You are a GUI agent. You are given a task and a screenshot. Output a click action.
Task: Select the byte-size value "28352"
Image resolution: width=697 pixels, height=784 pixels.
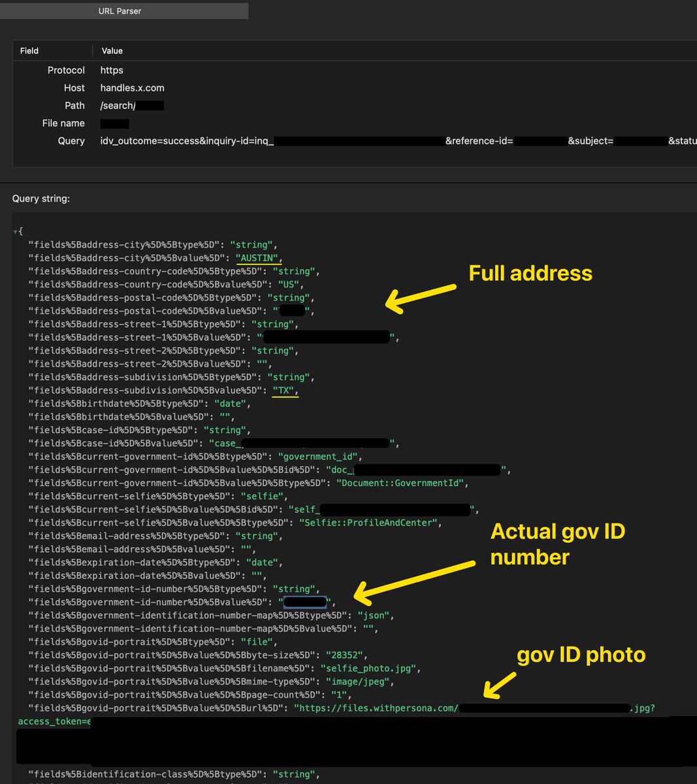pyautogui.click(x=345, y=655)
